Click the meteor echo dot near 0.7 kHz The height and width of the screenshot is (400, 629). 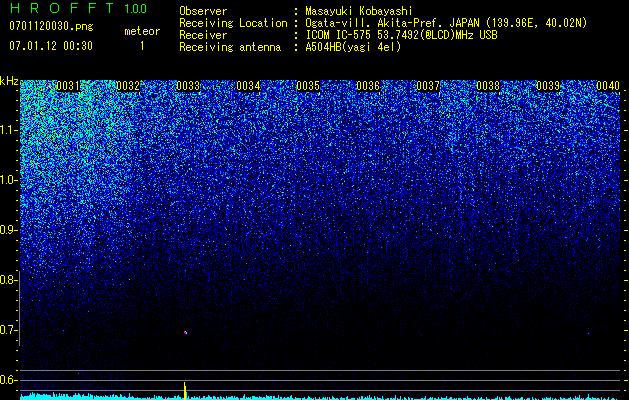[185, 333]
